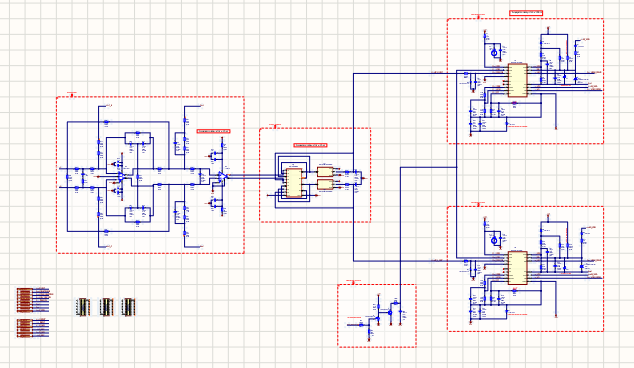Select the first of the three small chips
This screenshot has width=634, height=368.
83,307
